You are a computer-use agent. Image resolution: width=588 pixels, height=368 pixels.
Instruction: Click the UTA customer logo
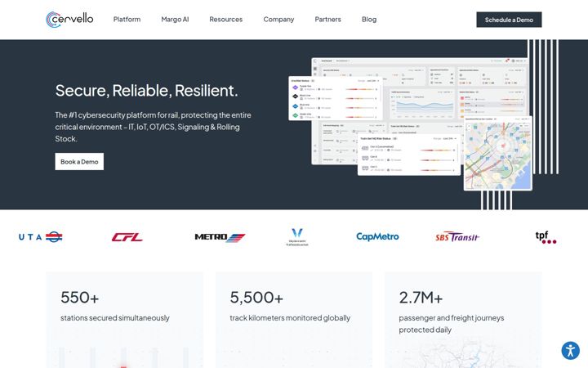point(41,237)
